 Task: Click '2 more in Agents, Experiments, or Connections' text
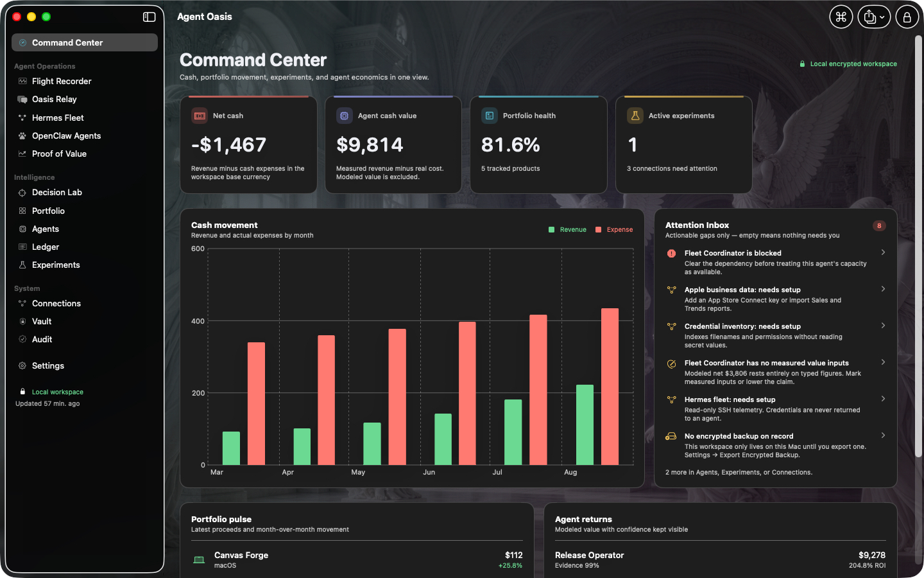coord(739,473)
